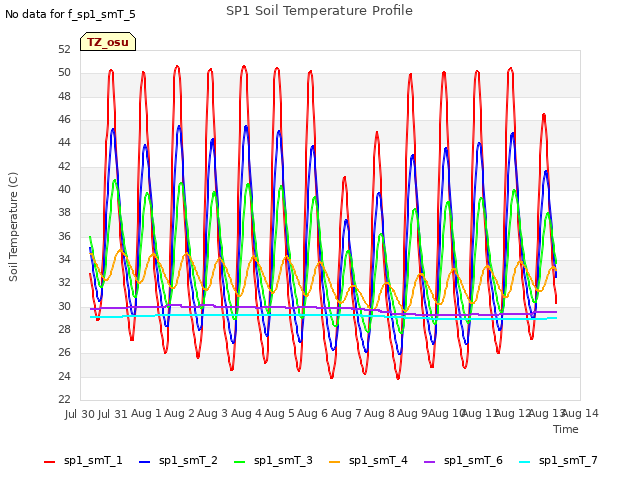
Task: Click the blue sp1_smT_2 legend swatch
Action: tap(144, 462)
